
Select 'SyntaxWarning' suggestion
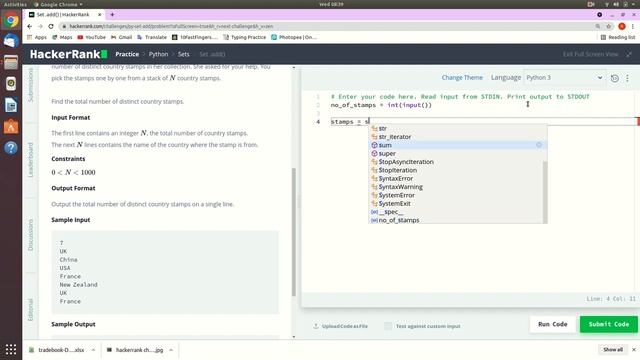click(457, 187)
